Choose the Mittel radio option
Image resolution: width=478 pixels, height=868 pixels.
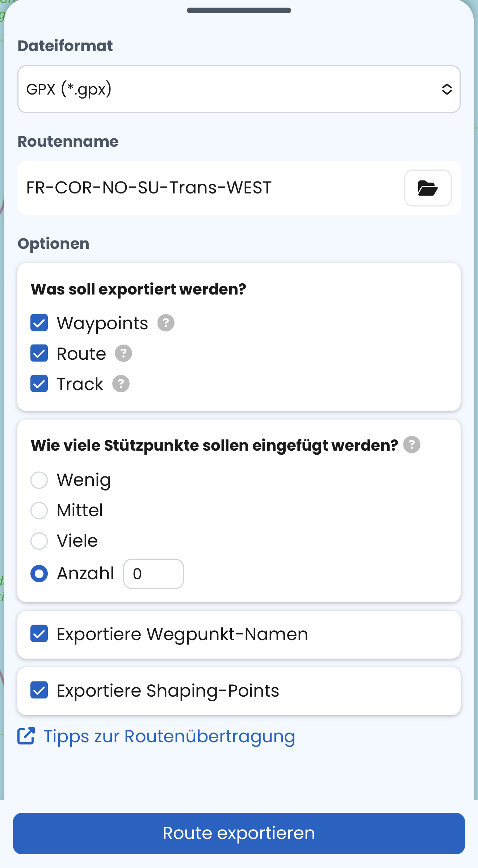click(x=39, y=510)
